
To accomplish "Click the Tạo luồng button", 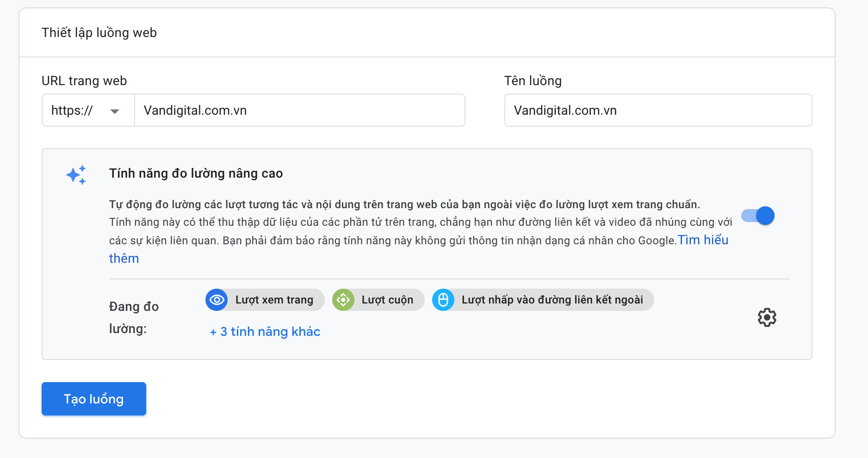I will point(94,399).
